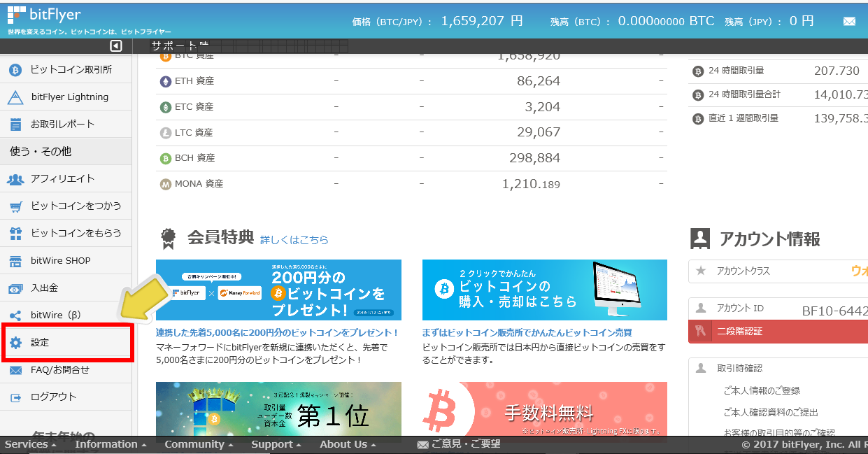The image size is (868, 454).
Task: Click the アカウント情報 person icon
Action: tap(700, 239)
